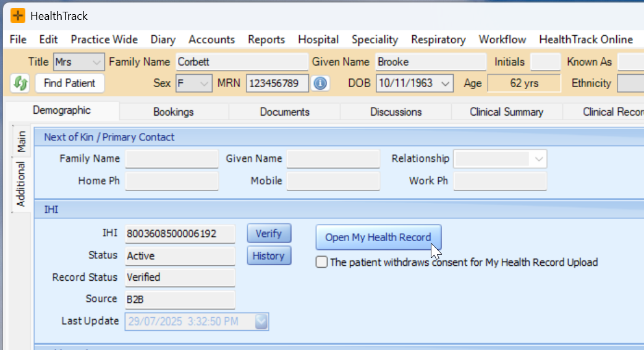Switch to the Demographic tab
The width and height of the screenshot is (644, 350).
click(62, 111)
